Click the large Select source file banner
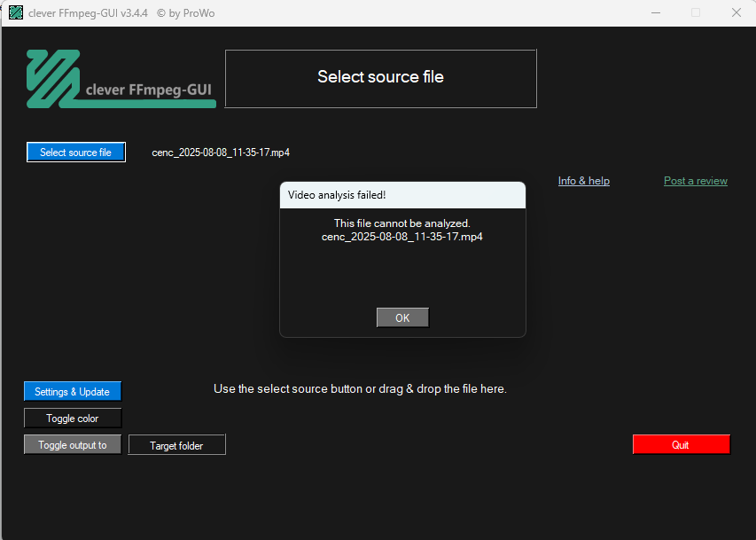Image resolution: width=756 pixels, height=540 pixels. [x=381, y=78]
